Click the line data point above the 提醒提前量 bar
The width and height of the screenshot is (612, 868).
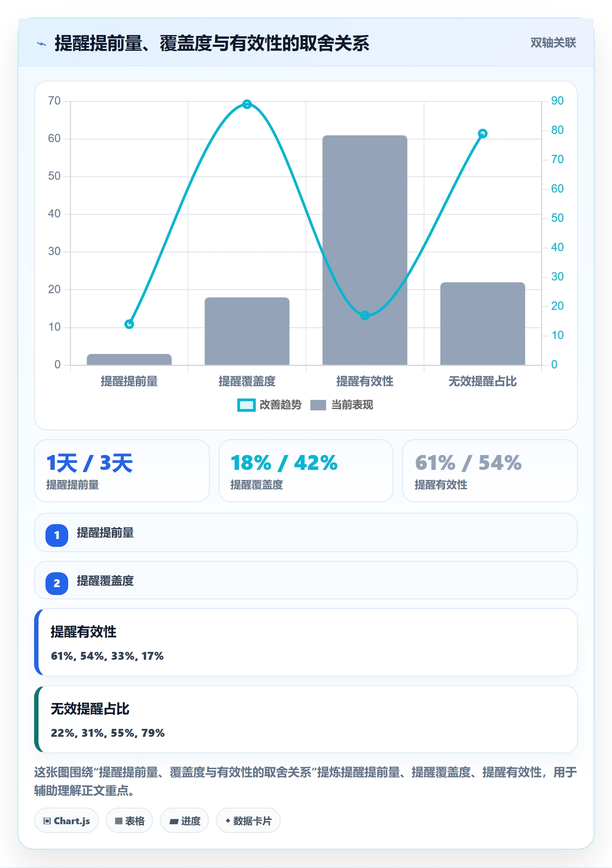(x=129, y=324)
